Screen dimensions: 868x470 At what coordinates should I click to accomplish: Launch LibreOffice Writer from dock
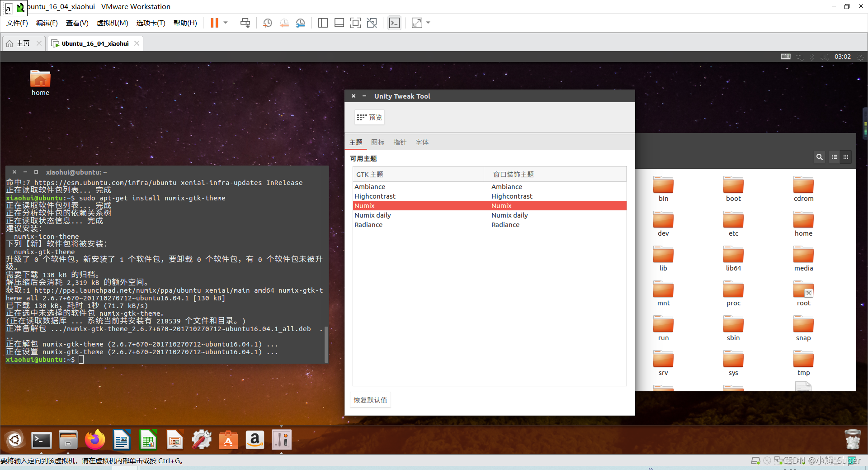(122, 440)
